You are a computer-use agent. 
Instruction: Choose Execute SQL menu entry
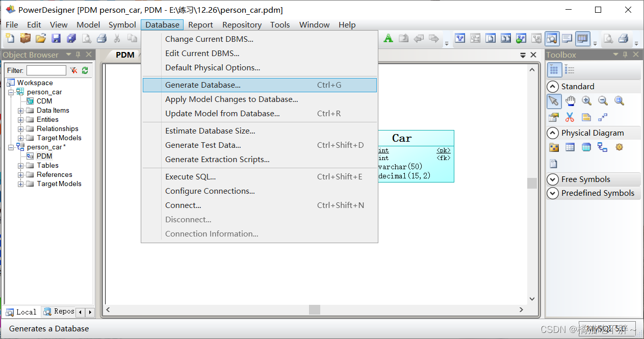[x=260, y=177]
